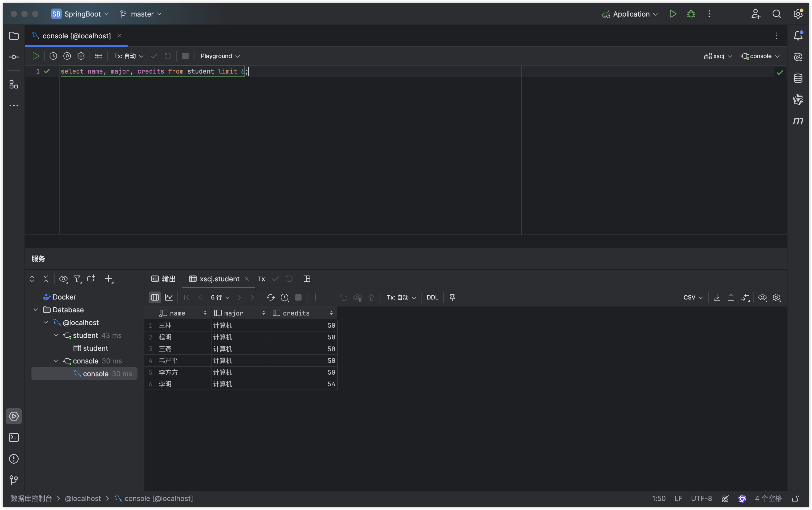Run the SQL query with the green execute button
812x510 pixels.
36,56
